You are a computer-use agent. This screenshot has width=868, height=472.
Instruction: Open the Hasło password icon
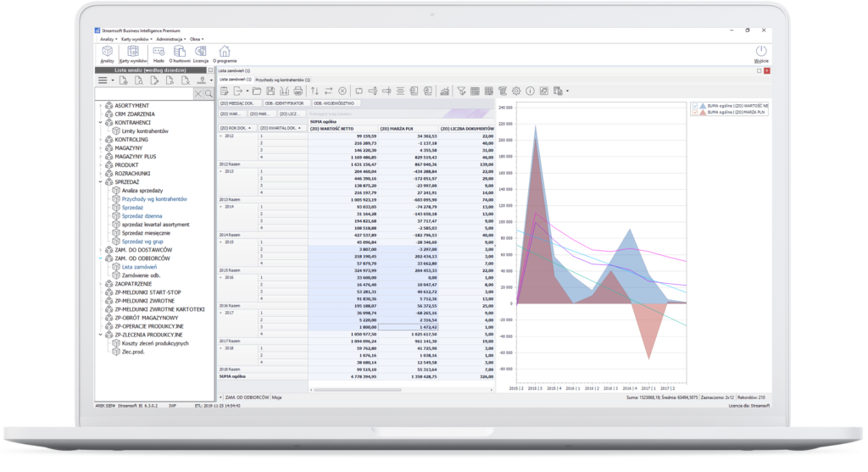click(158, 53)
